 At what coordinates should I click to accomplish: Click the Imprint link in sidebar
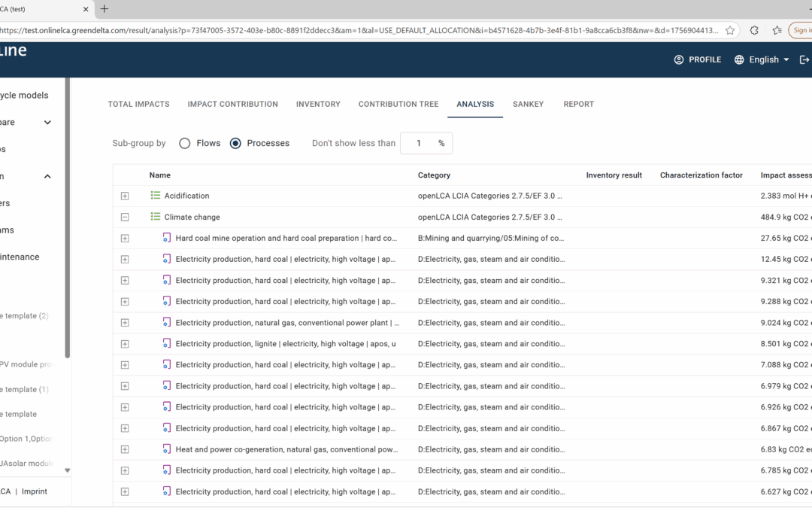(34, 491)
